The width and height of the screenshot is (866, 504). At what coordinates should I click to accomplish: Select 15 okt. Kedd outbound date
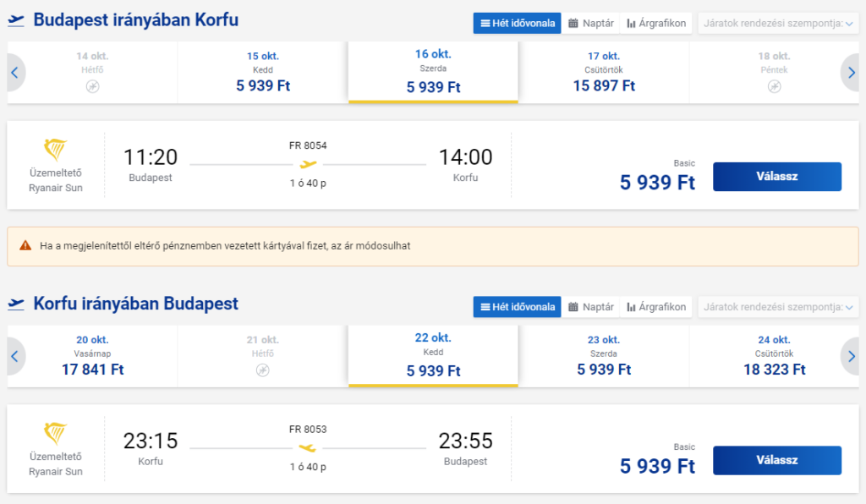pyautogui.click(x=263, y=73)
